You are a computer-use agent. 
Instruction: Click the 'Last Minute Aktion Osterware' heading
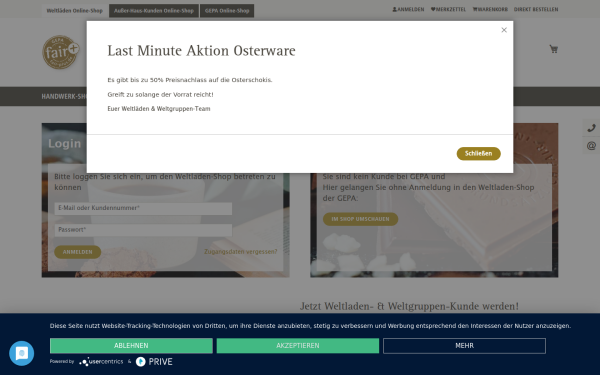pyautogui.click(x=201, y=51)
